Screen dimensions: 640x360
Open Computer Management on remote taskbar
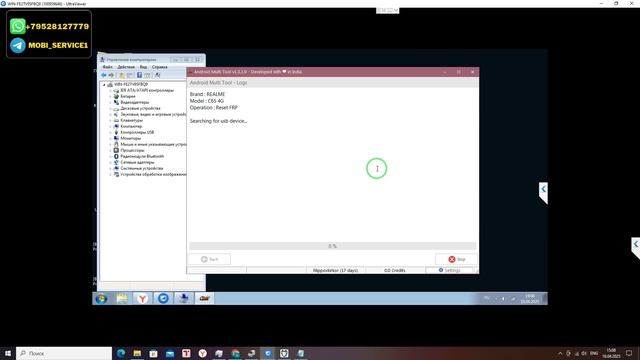(184, 299)
